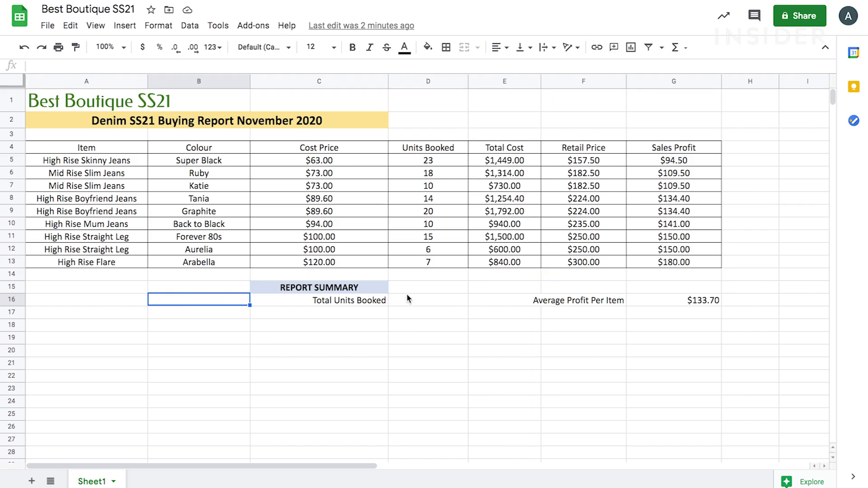The height and width of the screenshot is (488, 868).
Task: Click the print icon
Action: click(x=58, y=47)
